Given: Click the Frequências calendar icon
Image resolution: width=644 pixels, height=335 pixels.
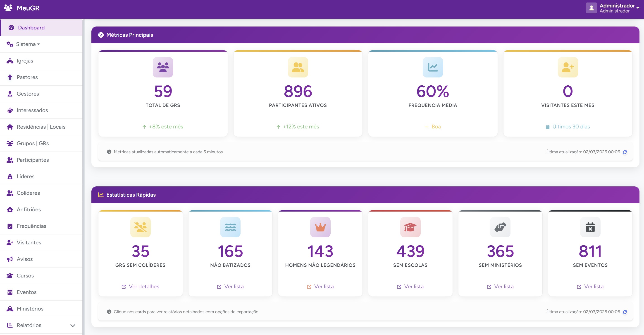Looking at the screenshot, I should [x=10, y=226].
